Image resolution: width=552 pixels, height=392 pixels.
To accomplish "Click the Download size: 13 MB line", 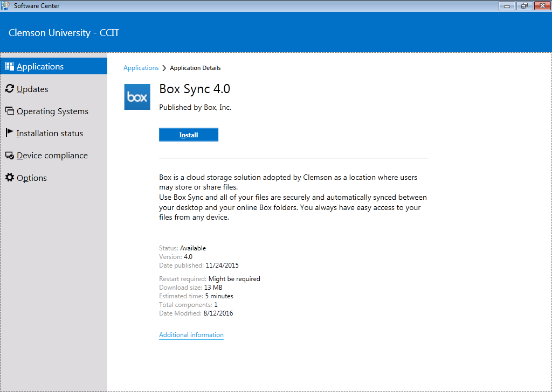I will pos(191,288).
